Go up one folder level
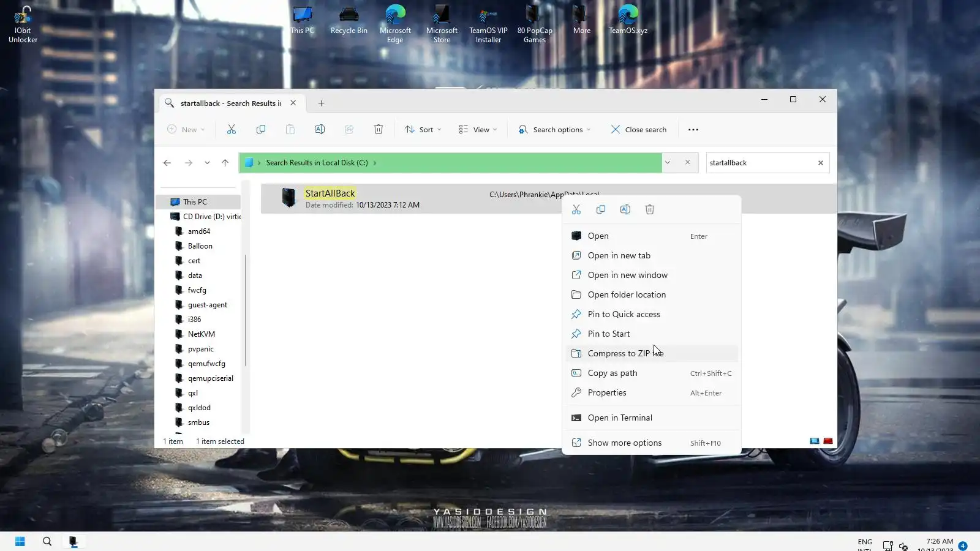This screenshot has width=980, height=551. tap(225, 163)
